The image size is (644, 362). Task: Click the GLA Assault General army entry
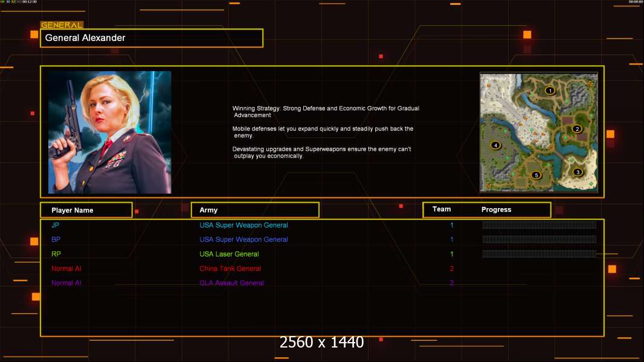[231, 283]
